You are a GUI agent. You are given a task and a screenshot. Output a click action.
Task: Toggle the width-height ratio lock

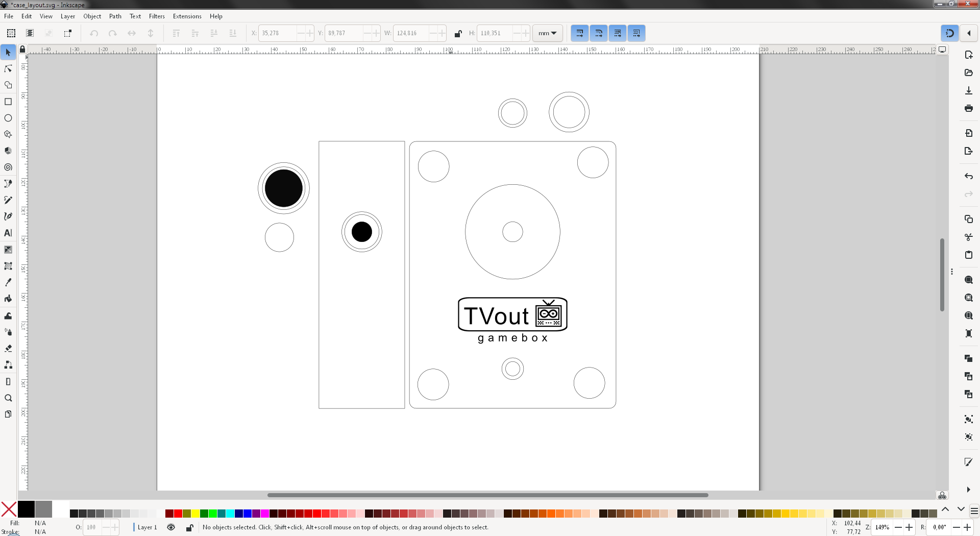tap(458, 34)
